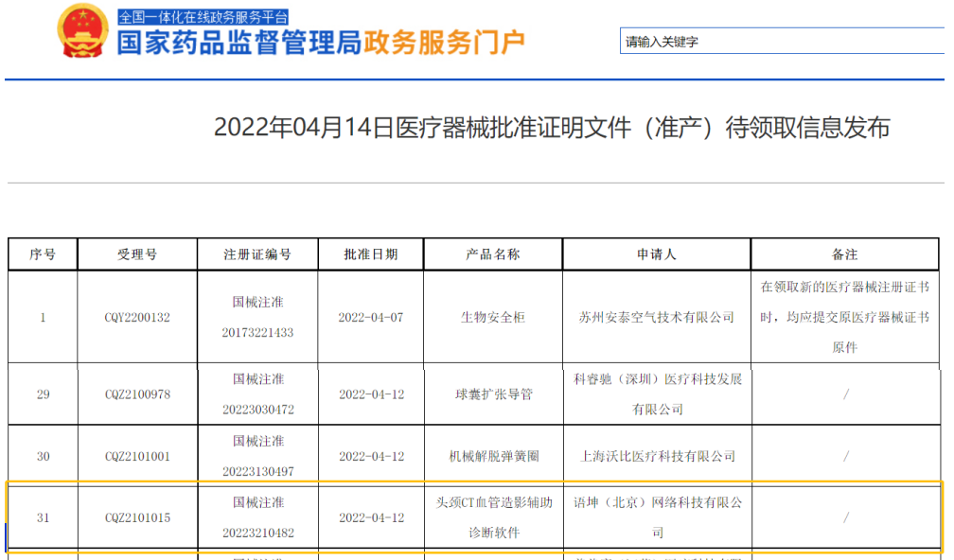The height and width of the screenshot is (560, 954).
Task: Click the 产品名称 column header
Action: [x=491, y=254]
